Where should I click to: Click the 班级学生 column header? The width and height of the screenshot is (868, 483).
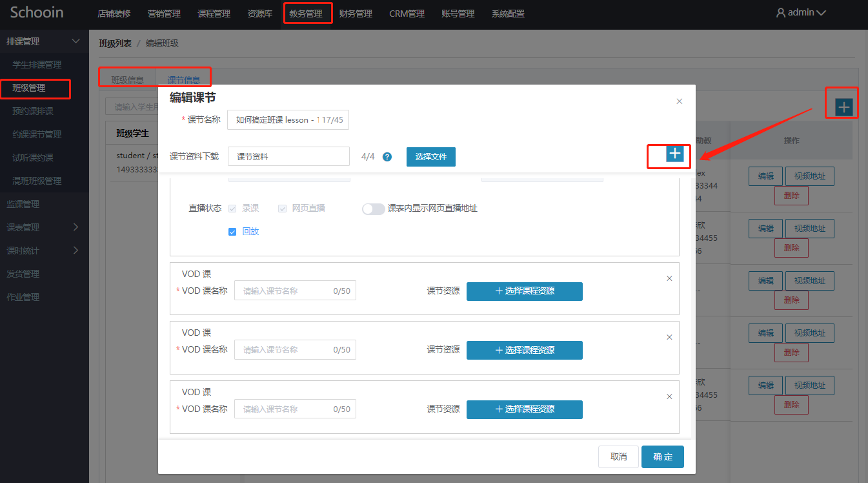click(x=132, y=134)
